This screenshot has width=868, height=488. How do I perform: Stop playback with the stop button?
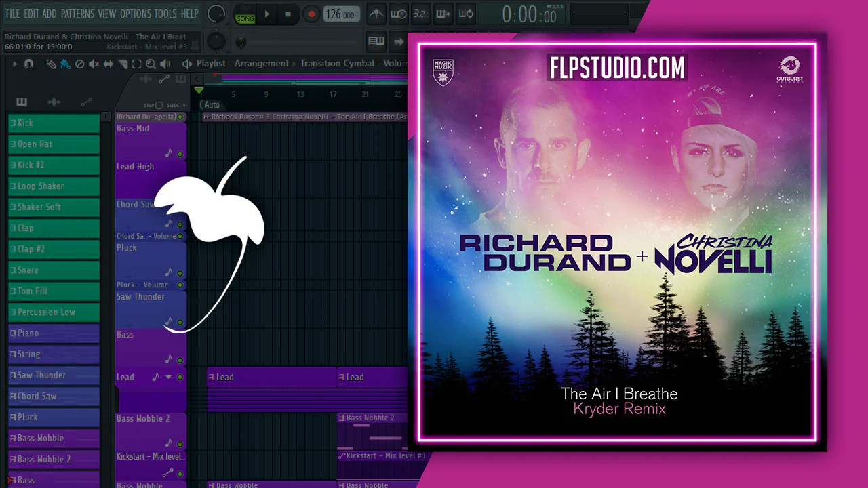tap(288, 14)
